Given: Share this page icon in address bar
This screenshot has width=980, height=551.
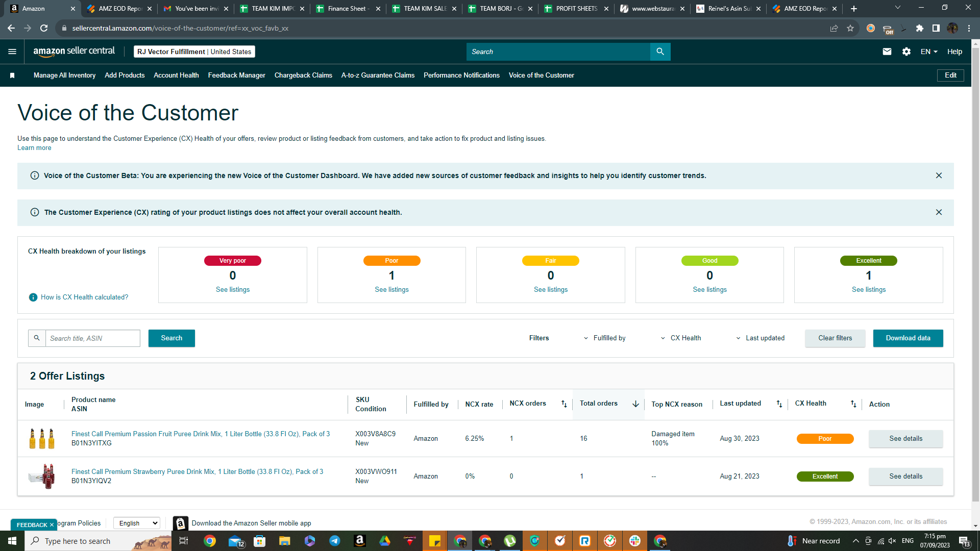Looking at the screenshot, I should point(834,28).
